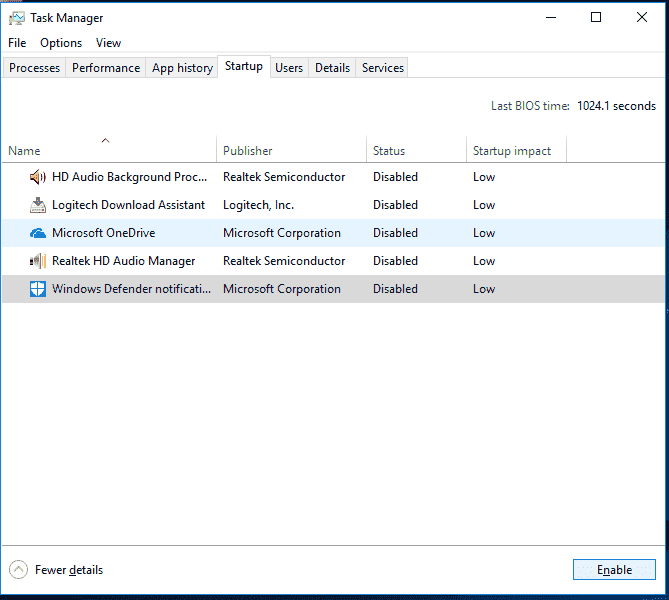Viewport: 669px width, 600px height.
Task: Click the Task Manager title bar icon
Action: [17, 18]
